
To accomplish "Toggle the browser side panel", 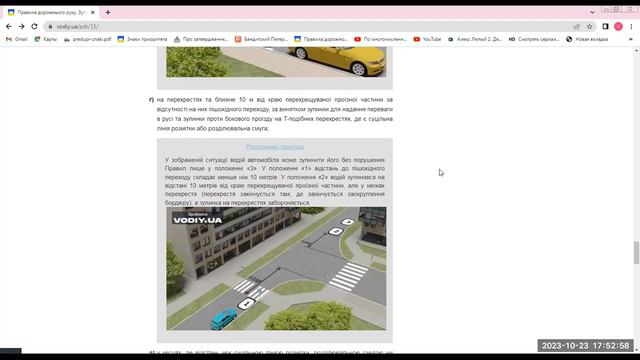I will [x=605, y=27].
